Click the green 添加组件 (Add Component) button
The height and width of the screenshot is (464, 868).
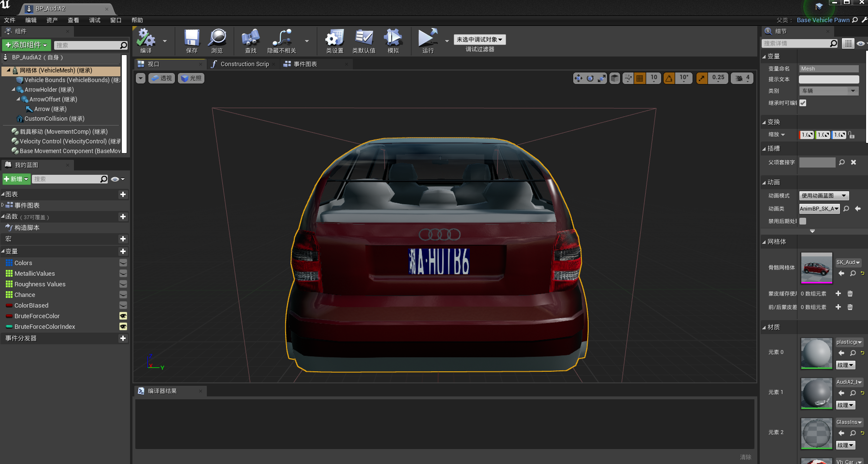(x=27, y=45)
